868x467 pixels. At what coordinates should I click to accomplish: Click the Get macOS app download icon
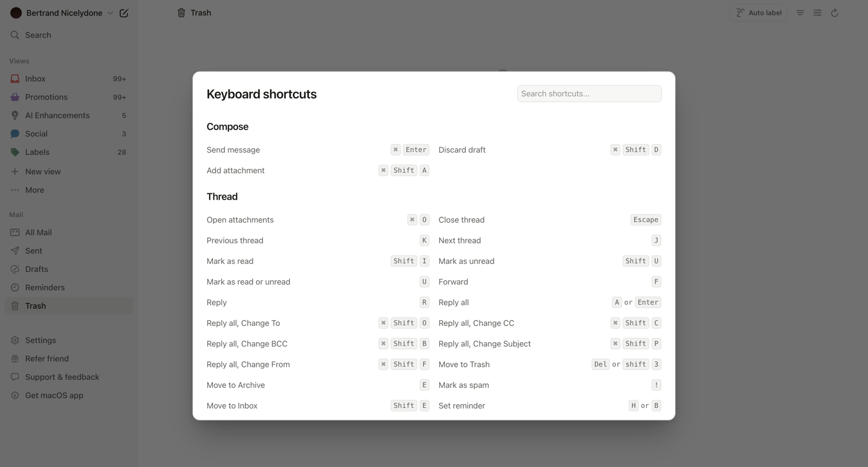(15, 395)
